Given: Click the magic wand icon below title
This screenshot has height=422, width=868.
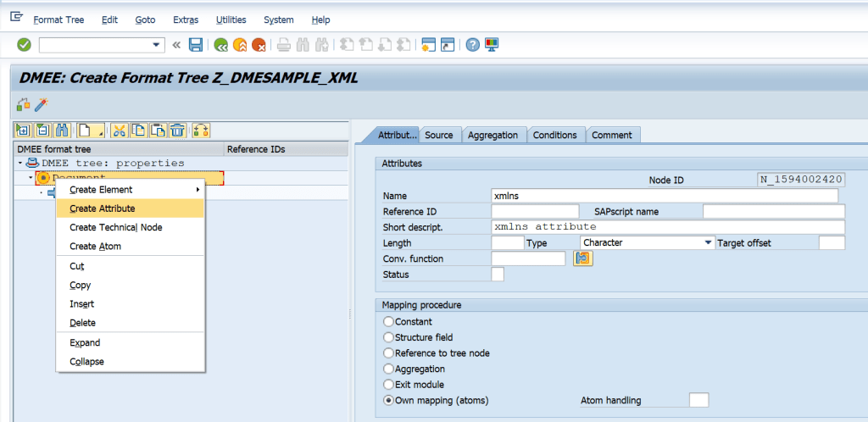Looking at the screenshot, I should [x=42, y=104].
